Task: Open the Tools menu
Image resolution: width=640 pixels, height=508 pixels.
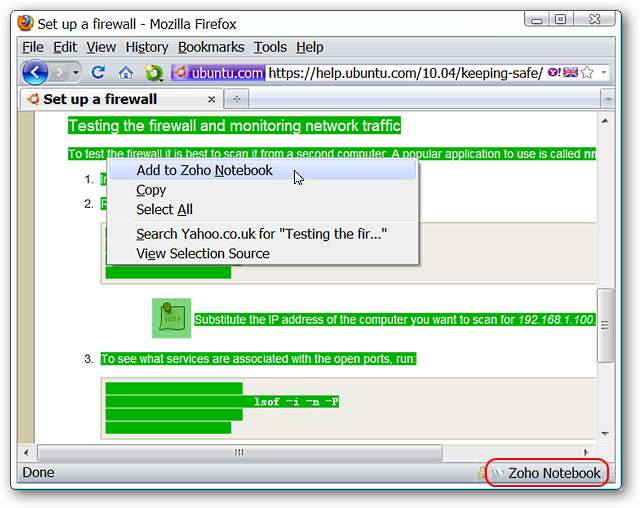Action: click(x=270, y=47)
